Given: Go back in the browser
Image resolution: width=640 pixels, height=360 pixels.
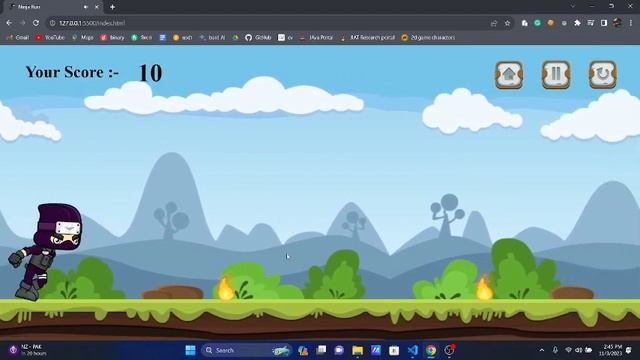Looking at the screenshot, I should pos(9,23).
